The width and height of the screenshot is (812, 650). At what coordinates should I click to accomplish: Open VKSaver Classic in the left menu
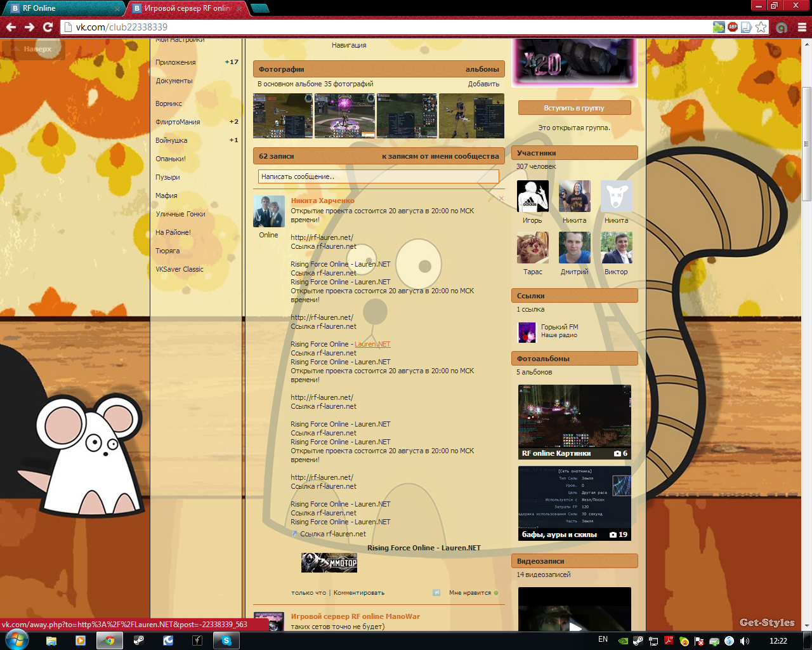click(x=180, y=269)
